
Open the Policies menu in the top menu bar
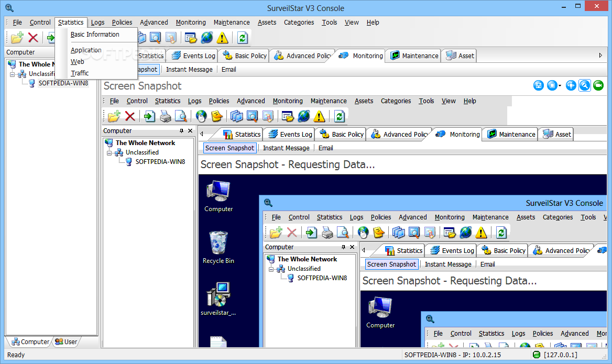pos(122,22)
